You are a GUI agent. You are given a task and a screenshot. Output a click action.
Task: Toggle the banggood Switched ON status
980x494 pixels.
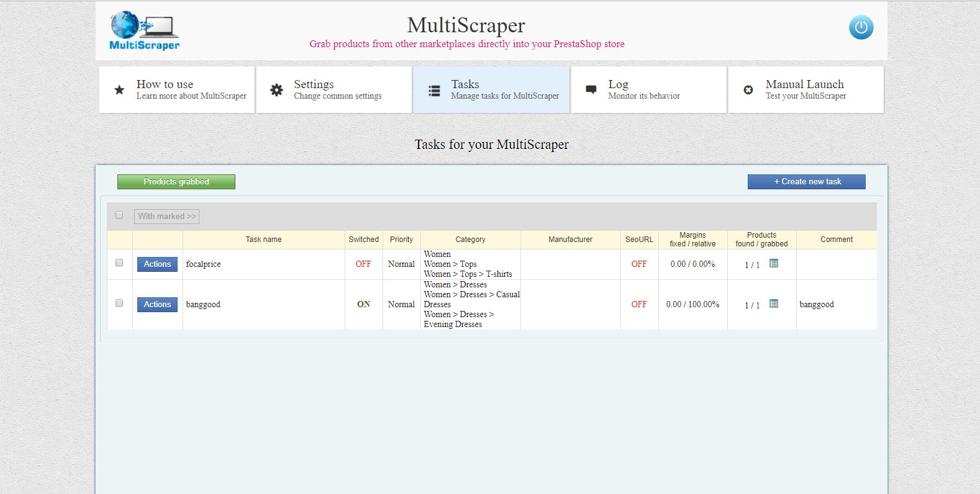(x=363, y=304)
